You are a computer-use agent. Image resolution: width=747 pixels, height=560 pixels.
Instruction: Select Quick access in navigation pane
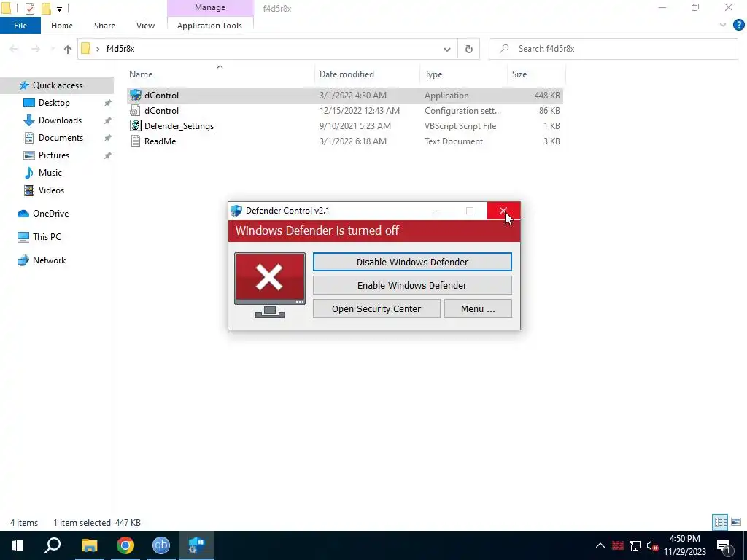click(57, 85)
